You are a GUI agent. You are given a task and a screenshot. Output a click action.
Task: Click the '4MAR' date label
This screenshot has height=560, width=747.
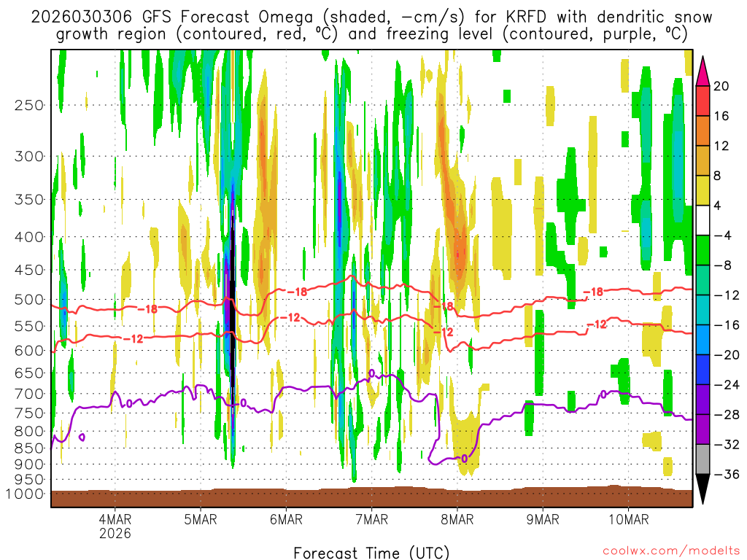tap(115, 519)
